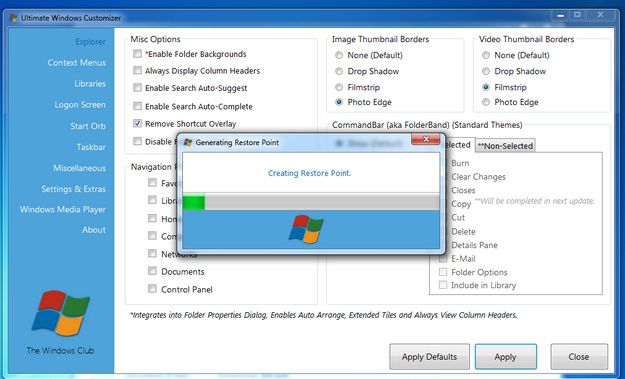Viewport: 625px width, 379px height.
Task: Enable Search Auto-Suggest option
Action: point(138,88)
